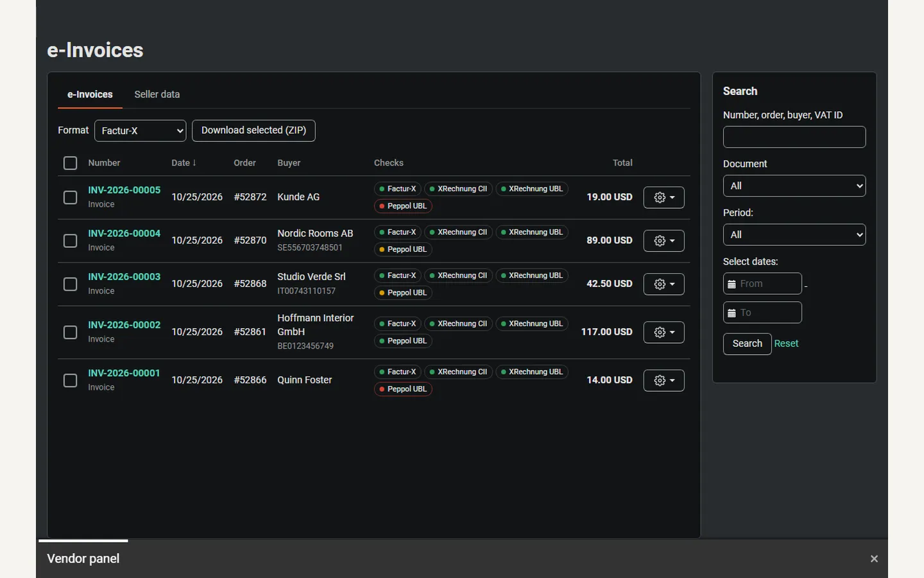
Task: Focus the Number, order, buyer, VAT ID field
Action: [x=794, y=137]
